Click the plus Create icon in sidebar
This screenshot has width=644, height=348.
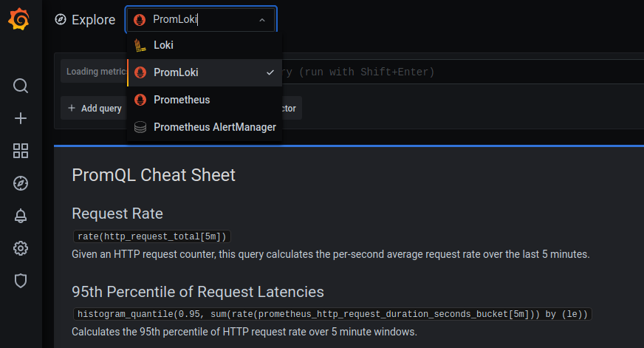point(21,118)
